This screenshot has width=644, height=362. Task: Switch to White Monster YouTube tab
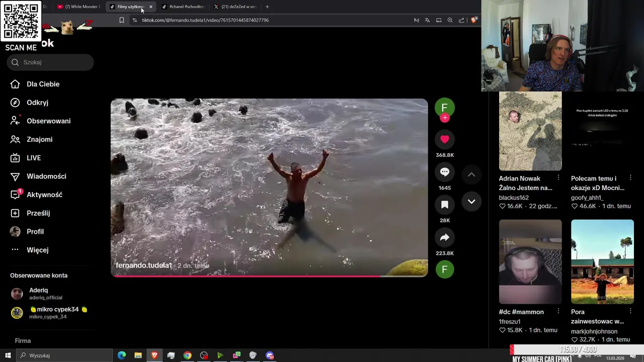coord(79,7)
